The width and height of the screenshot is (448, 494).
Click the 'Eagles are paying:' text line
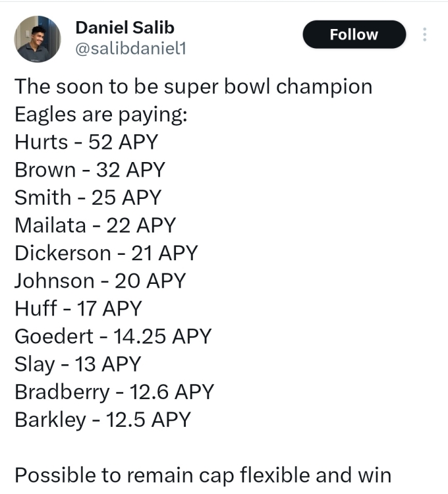pyautogui.click(x=101, y=115)
